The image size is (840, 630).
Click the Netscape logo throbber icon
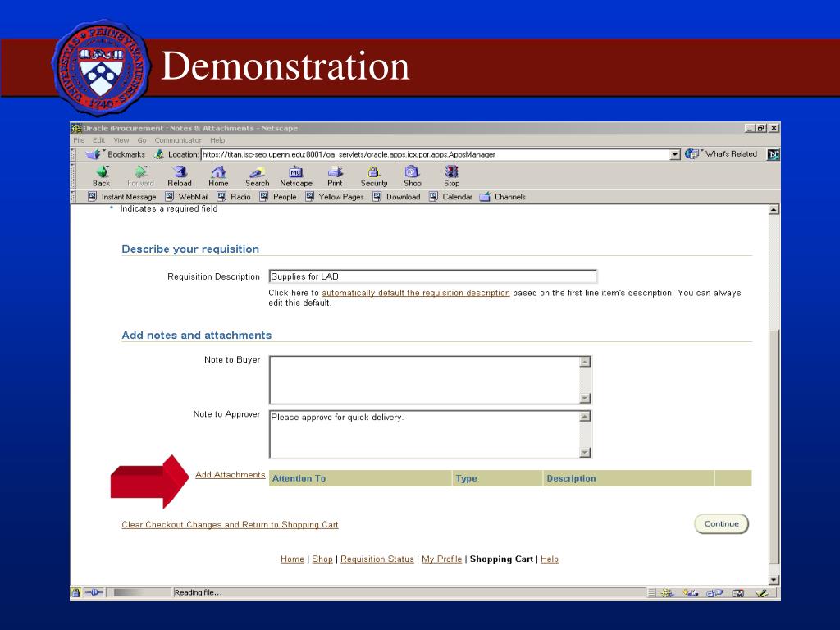[773, 155]
